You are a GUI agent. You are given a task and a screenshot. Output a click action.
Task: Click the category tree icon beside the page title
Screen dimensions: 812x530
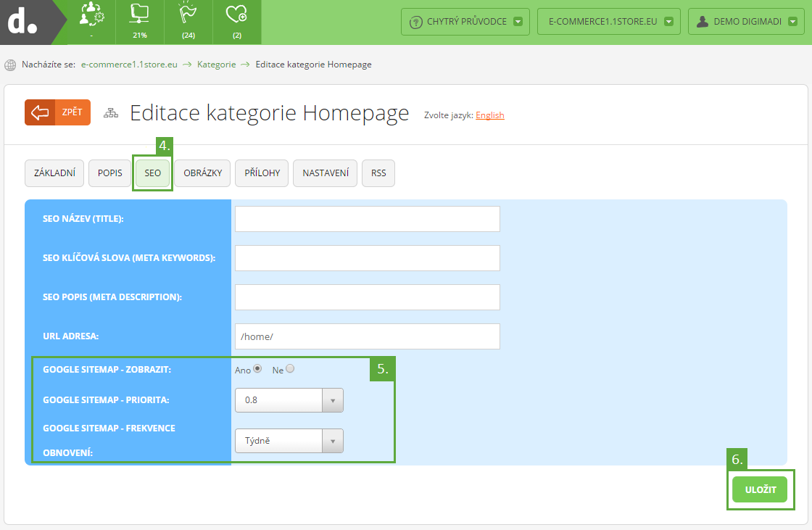[x=111, y=113]
